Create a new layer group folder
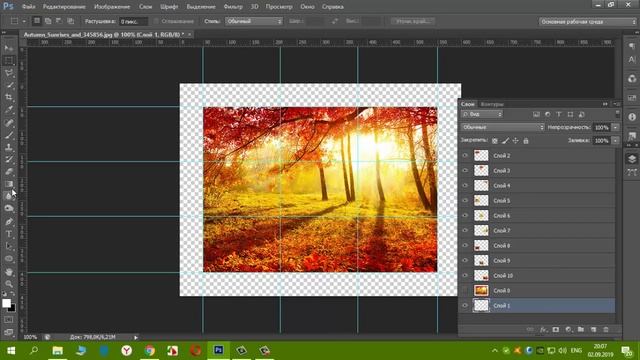Viewport: 640px width, 360px height. click(581, 329)
